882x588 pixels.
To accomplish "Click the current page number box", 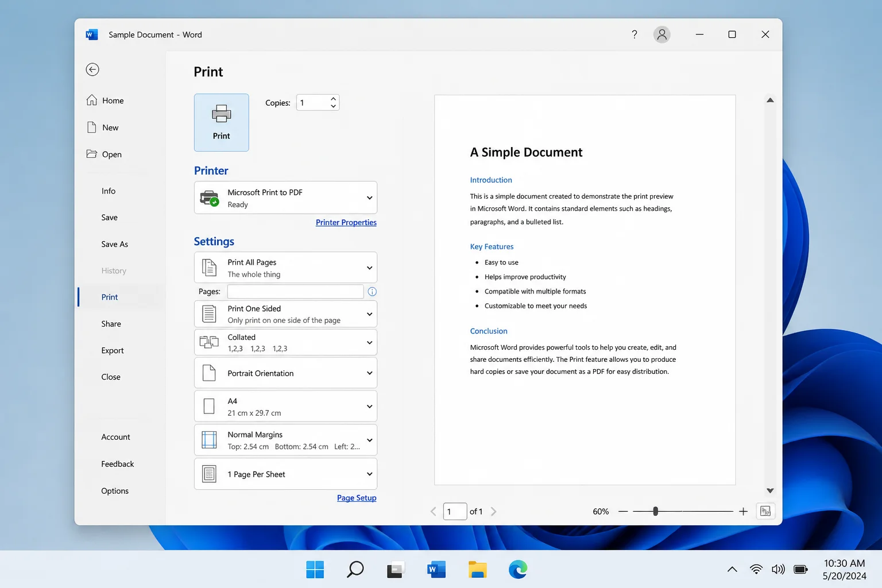I will (455, 511).
